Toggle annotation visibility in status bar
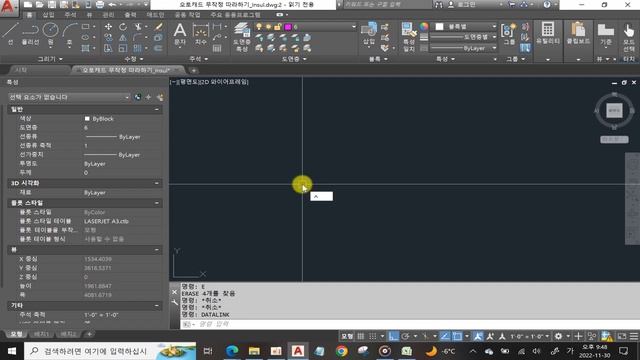 click(x=478, y=336)
